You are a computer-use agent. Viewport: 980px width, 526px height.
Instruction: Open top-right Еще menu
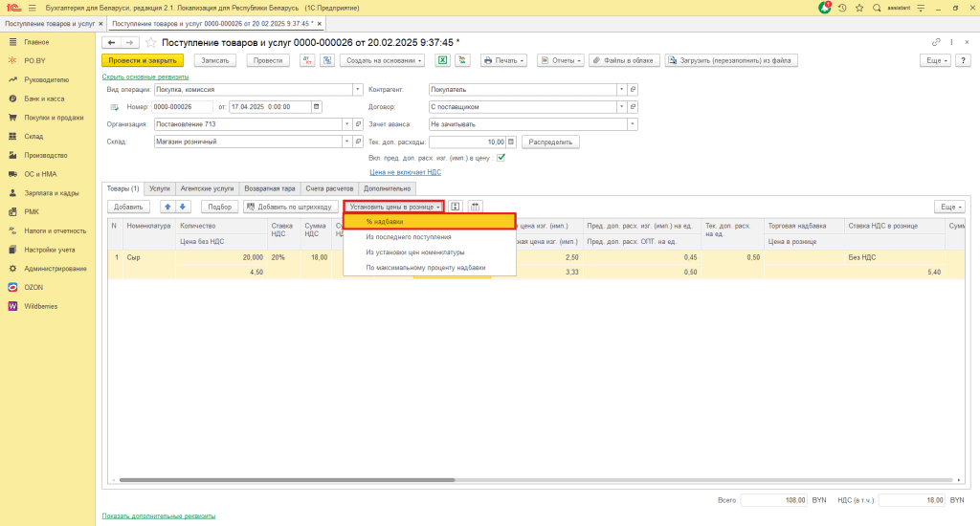(x=935, y=60)
